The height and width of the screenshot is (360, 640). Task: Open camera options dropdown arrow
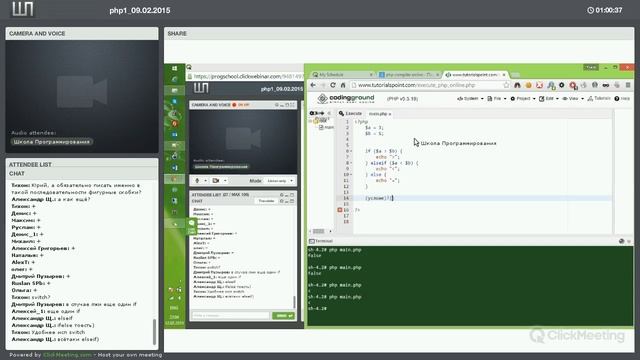225,181
